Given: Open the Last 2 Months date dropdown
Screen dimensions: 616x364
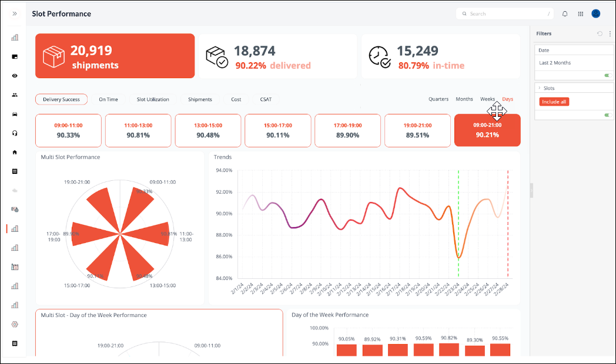Looking at the screenshot, I should click(x=574, y=63).
